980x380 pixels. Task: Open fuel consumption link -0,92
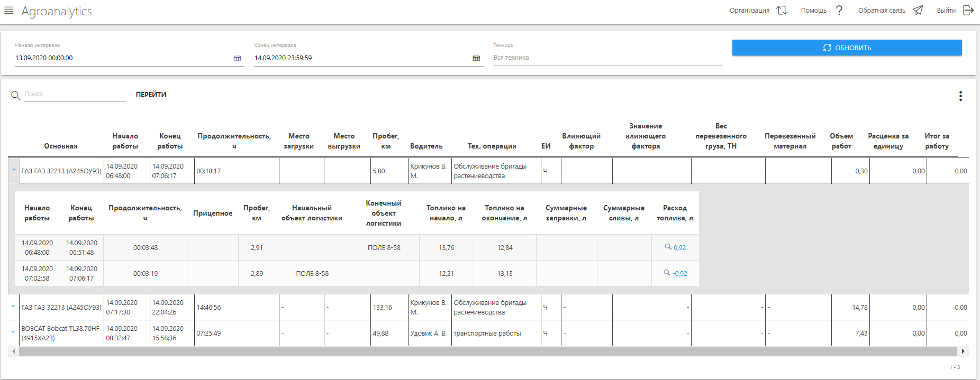click(680, 274)
